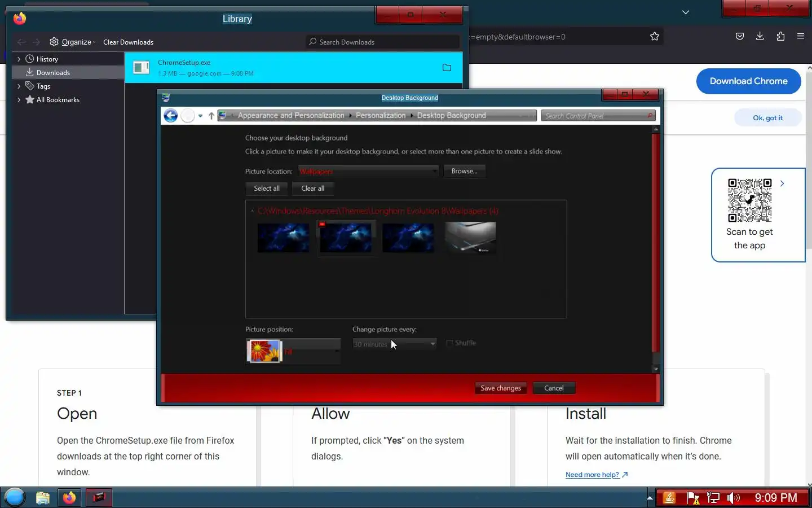Click the ChromeSetup.exe file icon in Library
812x508 pixels.
141,68
